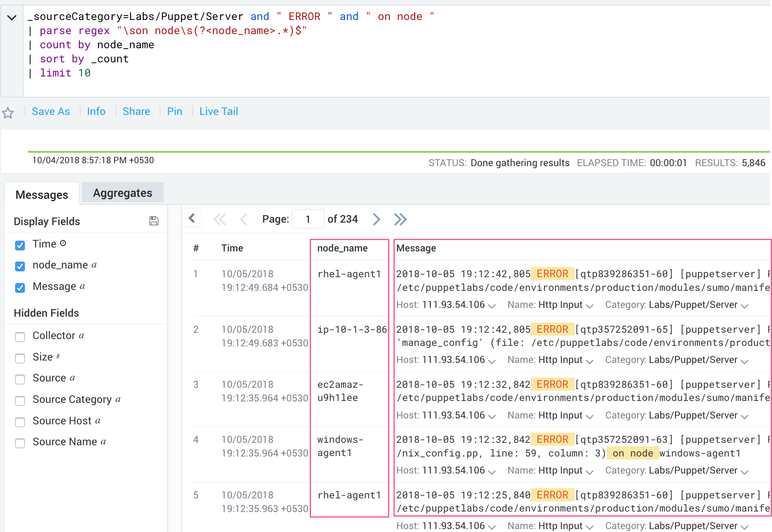Viewport: 772px width, 532px height.
Task: Enable the Source Category hidden field
Action: pyautogui.click(x=20, y=400)
